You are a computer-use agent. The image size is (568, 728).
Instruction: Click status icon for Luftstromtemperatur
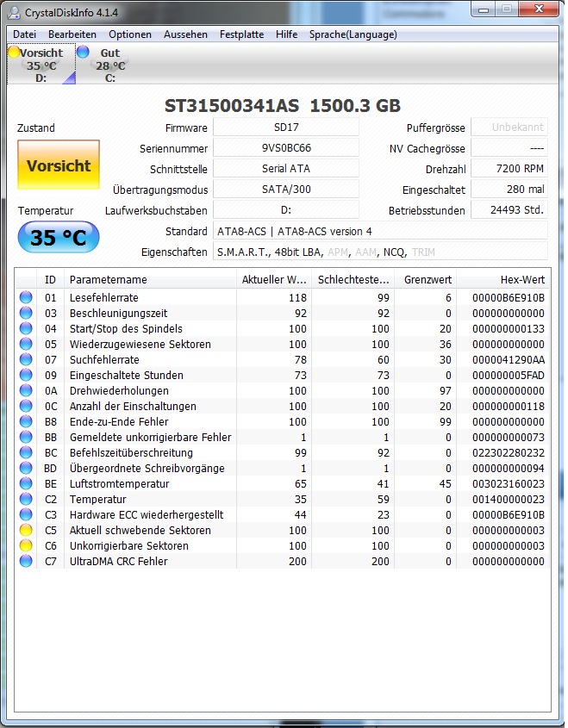tap(26, 483)
